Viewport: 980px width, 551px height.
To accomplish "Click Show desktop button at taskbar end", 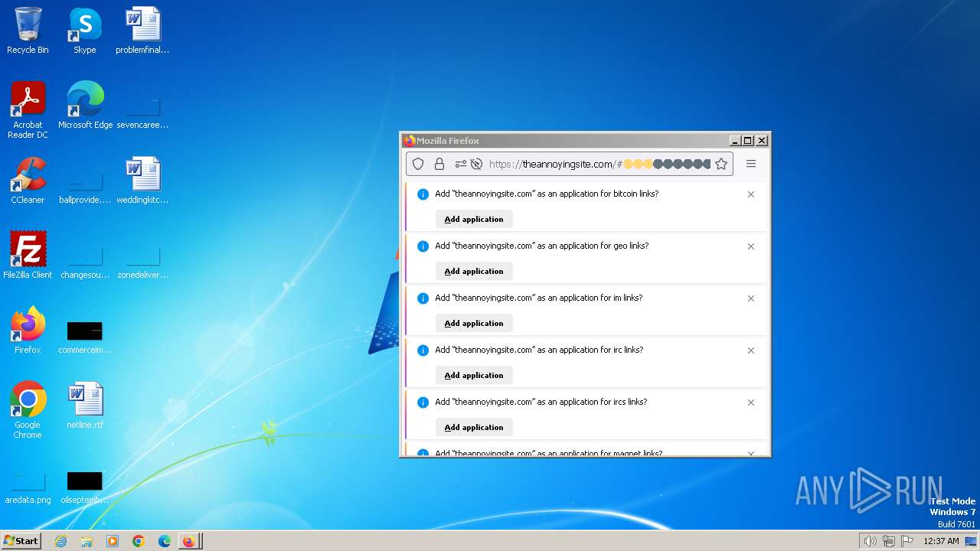I will tap(972, 541).
